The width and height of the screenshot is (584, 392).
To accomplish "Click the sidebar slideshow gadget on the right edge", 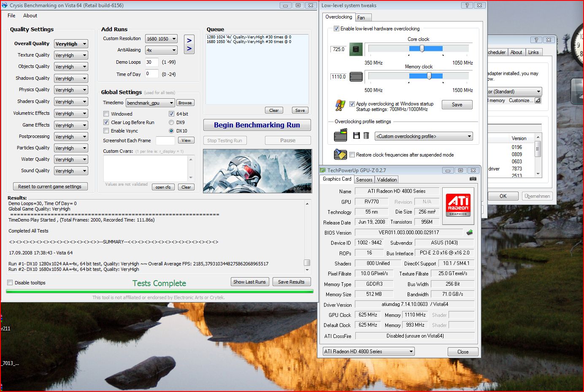I will (x=577, y=92).
